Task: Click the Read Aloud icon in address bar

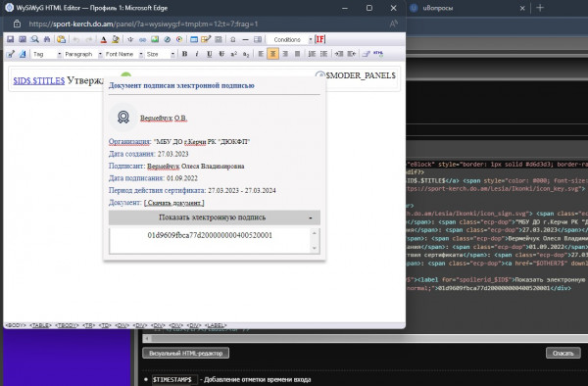Action: click(393, 24)
